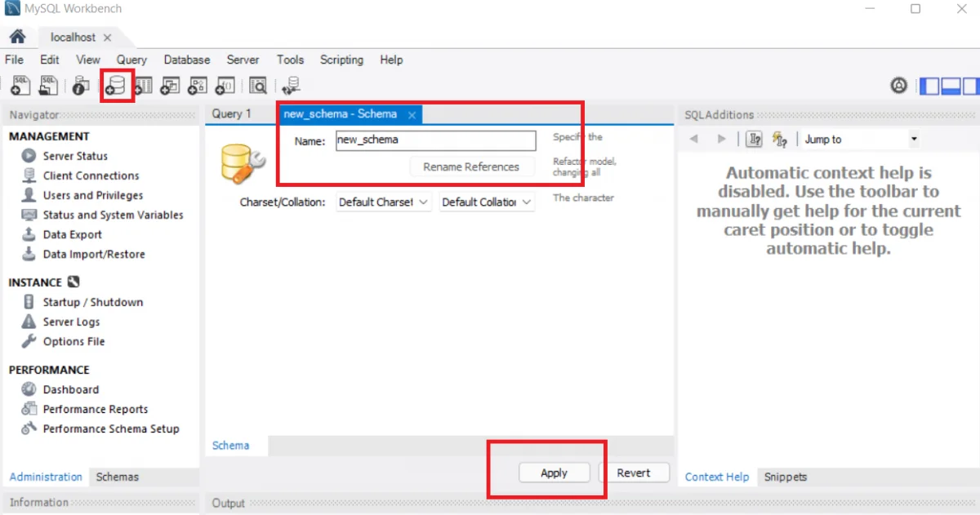Click the Rename References button
This screenshot has width=980, height=515.
pos(472,166)
